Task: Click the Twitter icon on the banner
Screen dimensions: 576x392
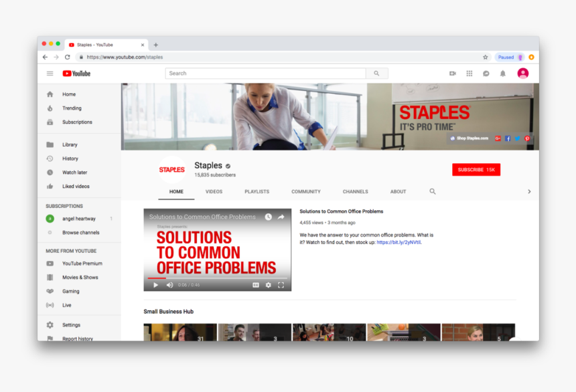Action: (x=517, y=138)
